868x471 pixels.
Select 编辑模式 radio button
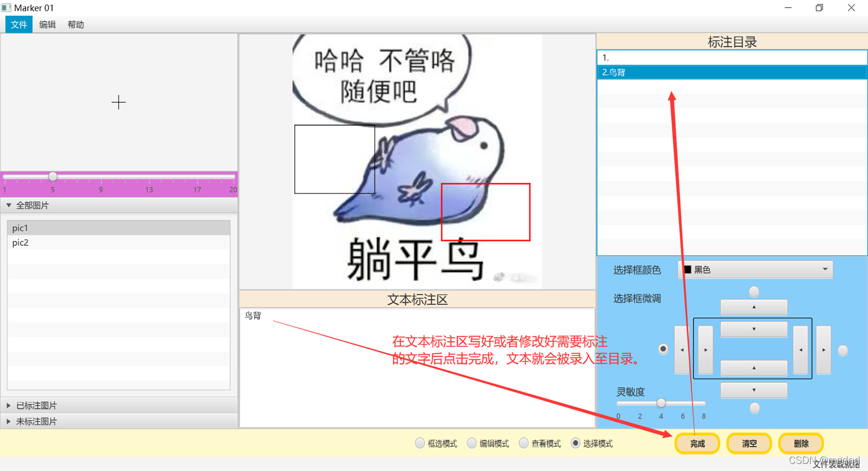pos(471,443)
